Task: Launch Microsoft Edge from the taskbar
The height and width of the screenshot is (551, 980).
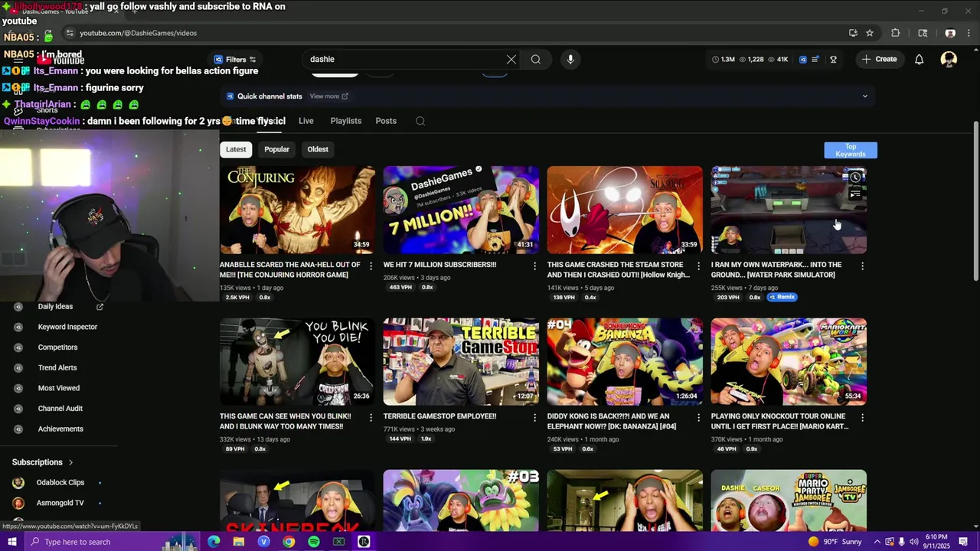Action: pos(214,542)
